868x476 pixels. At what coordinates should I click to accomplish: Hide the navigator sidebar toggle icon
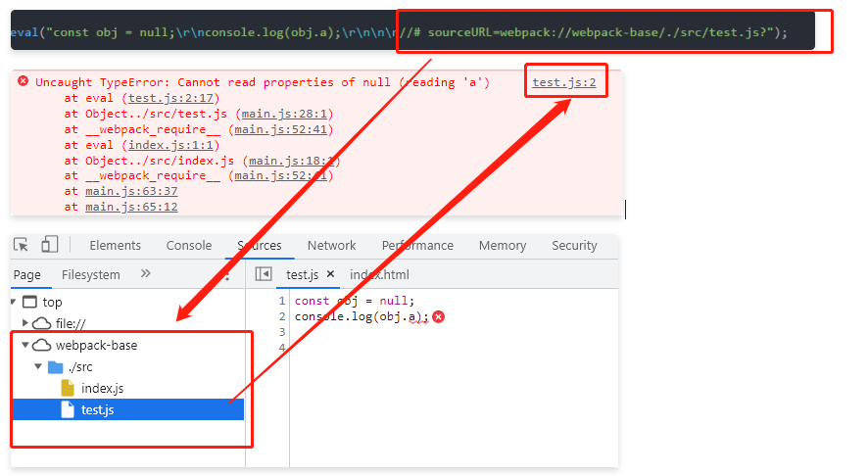(264, 273)
